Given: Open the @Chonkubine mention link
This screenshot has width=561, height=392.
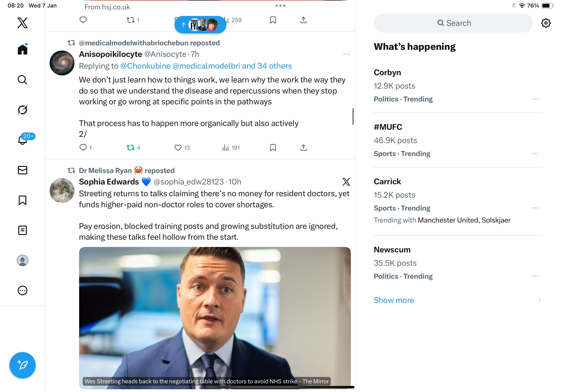Looking at the screenshot, I should (x=145, y=66).
